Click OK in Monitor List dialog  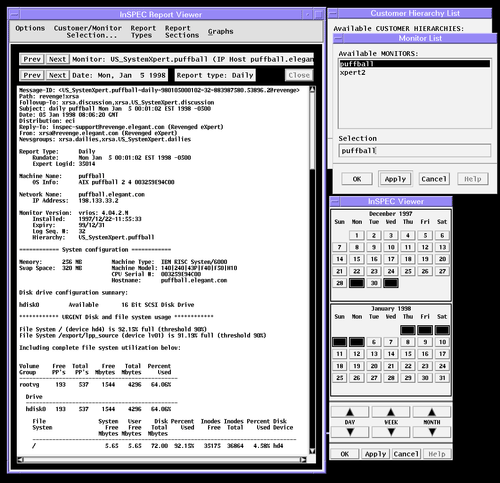pyautogui.click(x=357, y=179)
